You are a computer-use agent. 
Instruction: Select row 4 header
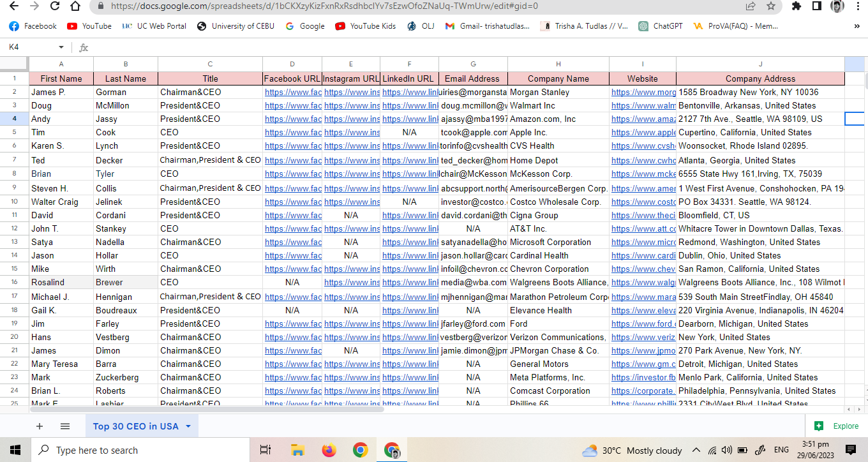(x=14, y=119)
